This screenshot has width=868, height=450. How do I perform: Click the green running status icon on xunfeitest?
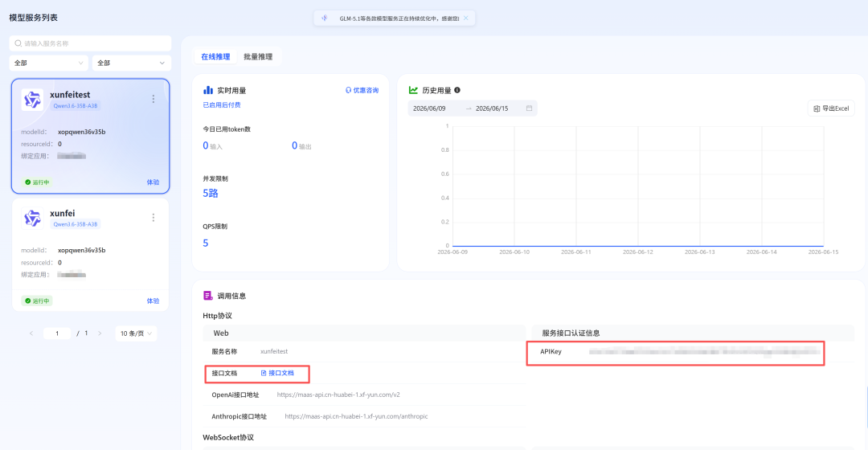27,182
